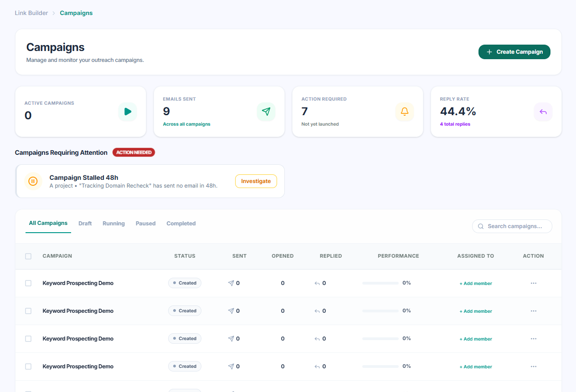
Task: Show the Running campaigns tab
Action: click(x=113, y=224)
